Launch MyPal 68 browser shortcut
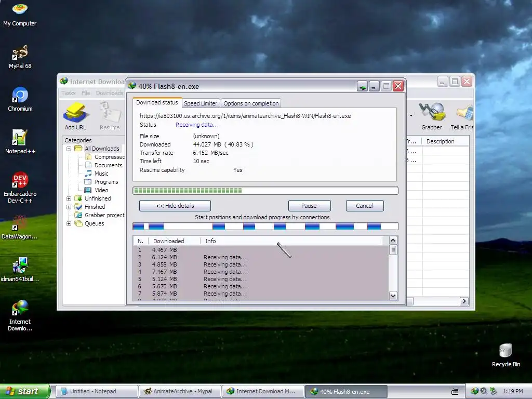 (20, 57)
